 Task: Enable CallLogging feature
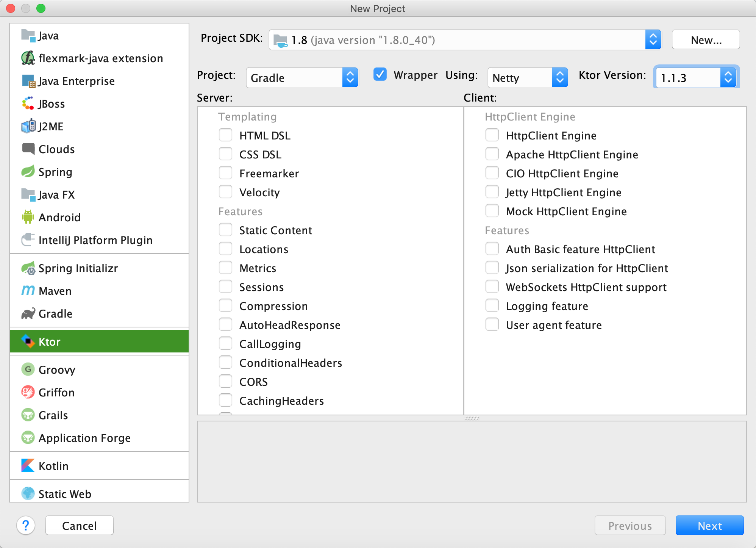click(226, 343)
